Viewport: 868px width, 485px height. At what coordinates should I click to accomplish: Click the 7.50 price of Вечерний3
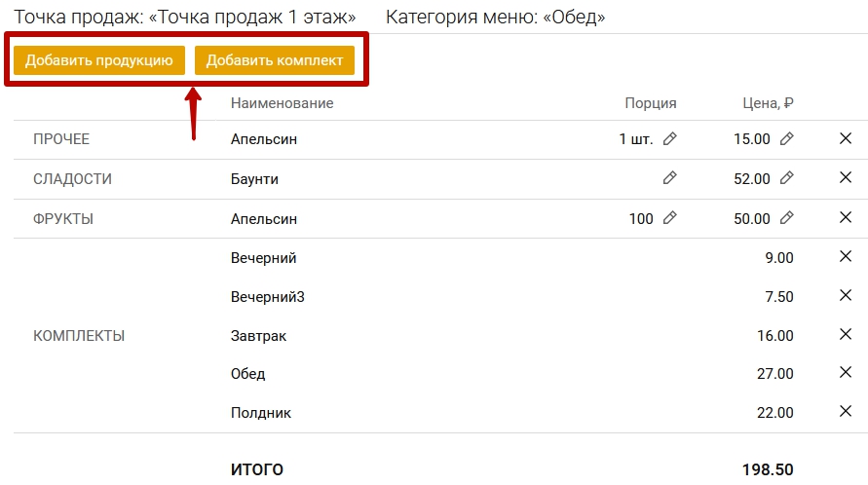(x=779, y=297)
